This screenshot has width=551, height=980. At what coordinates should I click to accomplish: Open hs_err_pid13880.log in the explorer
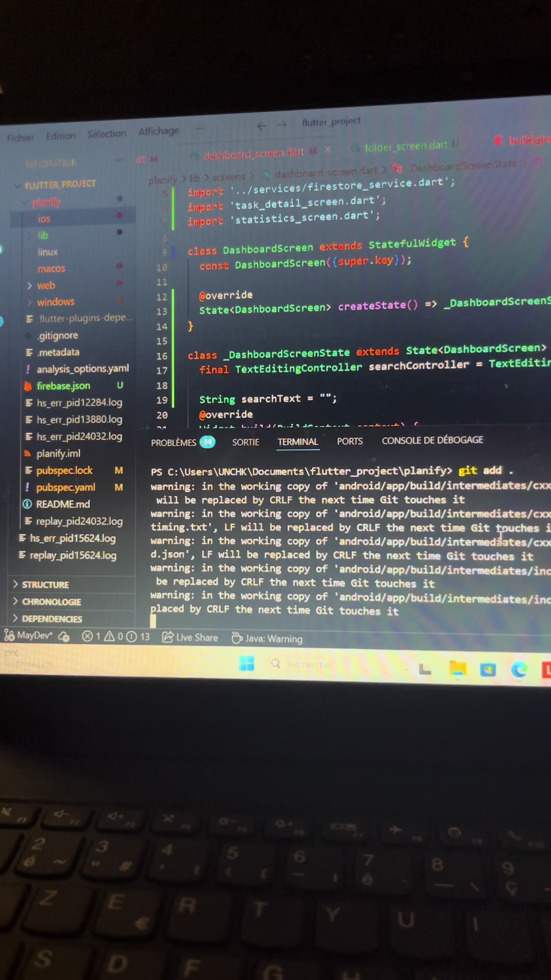click(79, 419)
